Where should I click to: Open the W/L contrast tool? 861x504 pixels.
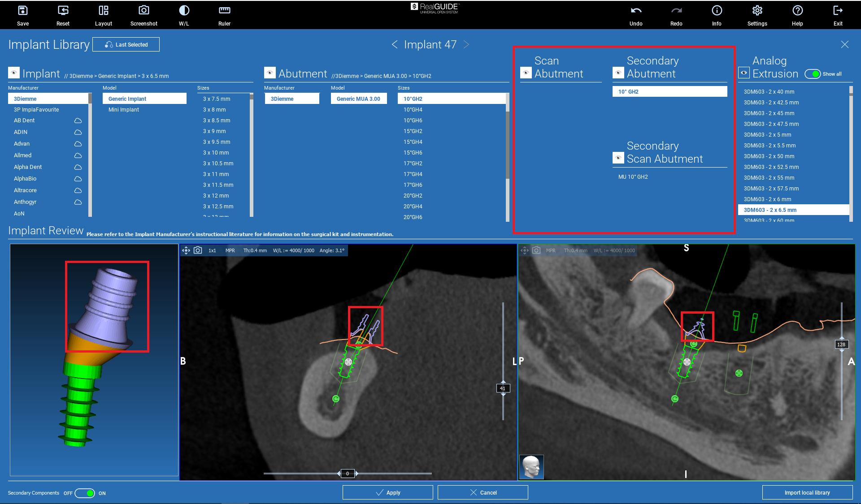pyautogui.click(x=184, y=11)
